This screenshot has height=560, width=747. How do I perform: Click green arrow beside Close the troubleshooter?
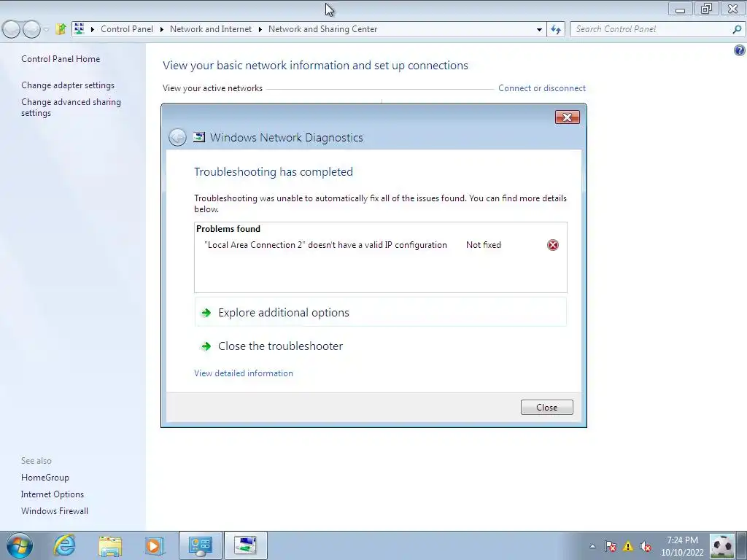[x=206, y=346]
